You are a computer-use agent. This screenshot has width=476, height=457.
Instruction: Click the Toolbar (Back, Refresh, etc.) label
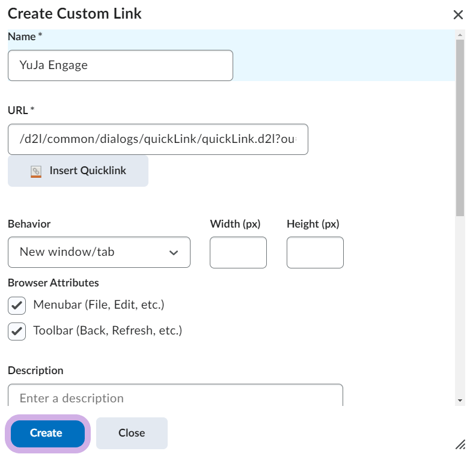pyautogui.click(x=108, y=330)
